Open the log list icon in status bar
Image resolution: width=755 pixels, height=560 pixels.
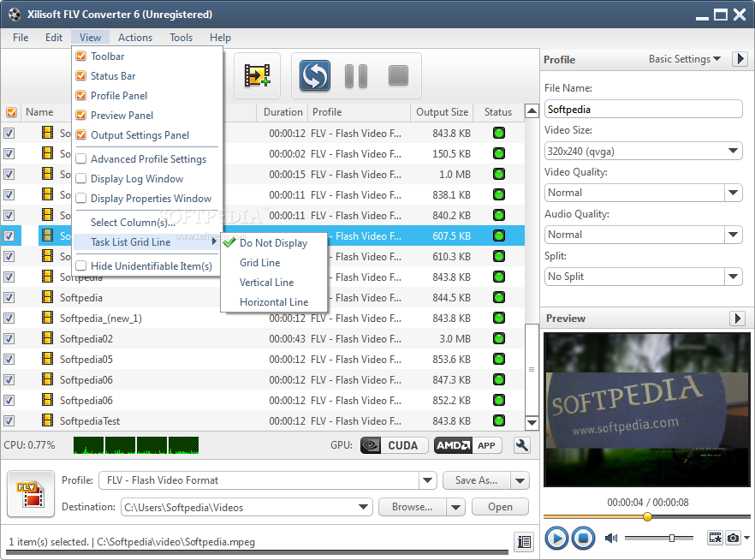click(524, 542)
